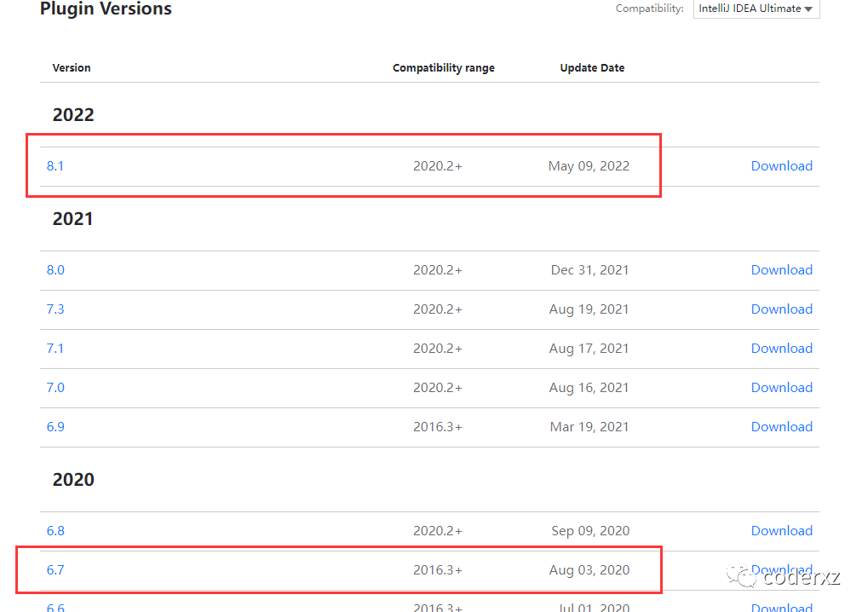The image size is (868, 612).
Task: Click the 2020.2+ range in the 8.1 row
Action: [x=437, y=166]
